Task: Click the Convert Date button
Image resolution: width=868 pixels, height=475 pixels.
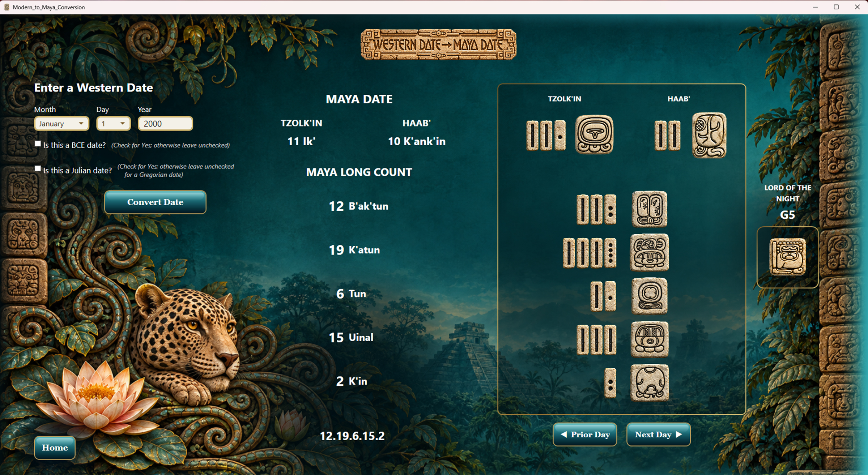Action: [x=155, y=202]
